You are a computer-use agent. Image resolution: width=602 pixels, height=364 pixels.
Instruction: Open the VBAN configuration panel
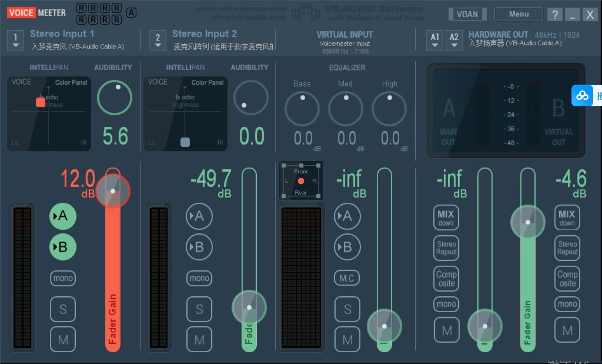467,14
